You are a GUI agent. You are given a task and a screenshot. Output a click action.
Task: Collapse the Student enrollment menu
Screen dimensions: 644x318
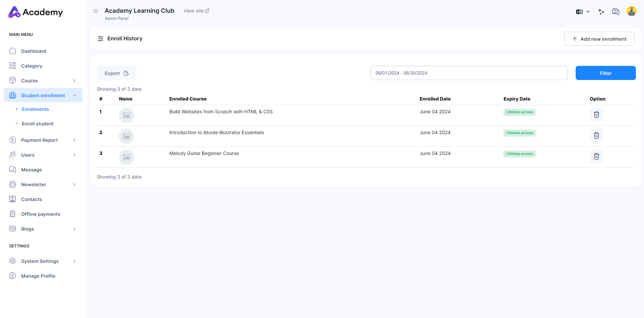tap(75, 95)
